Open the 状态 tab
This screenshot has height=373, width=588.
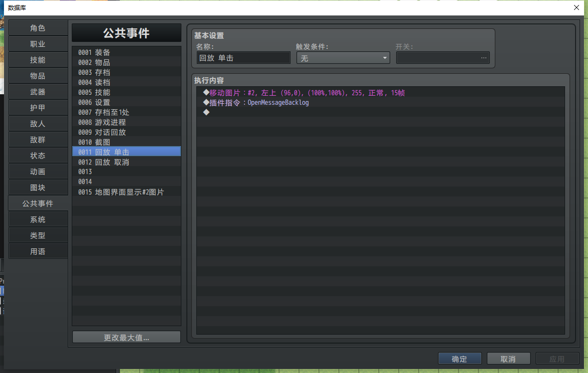[x=38, y=156]
